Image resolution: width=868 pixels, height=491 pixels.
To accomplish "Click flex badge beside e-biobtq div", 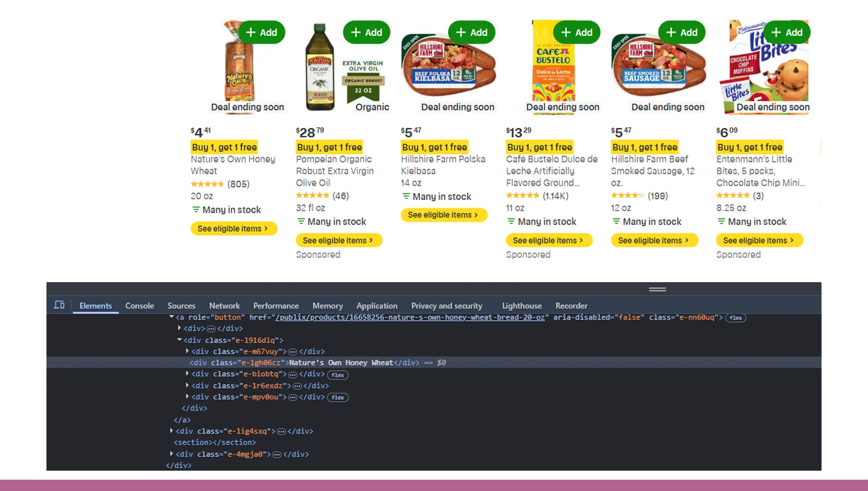I will click(x=338, y=375).
